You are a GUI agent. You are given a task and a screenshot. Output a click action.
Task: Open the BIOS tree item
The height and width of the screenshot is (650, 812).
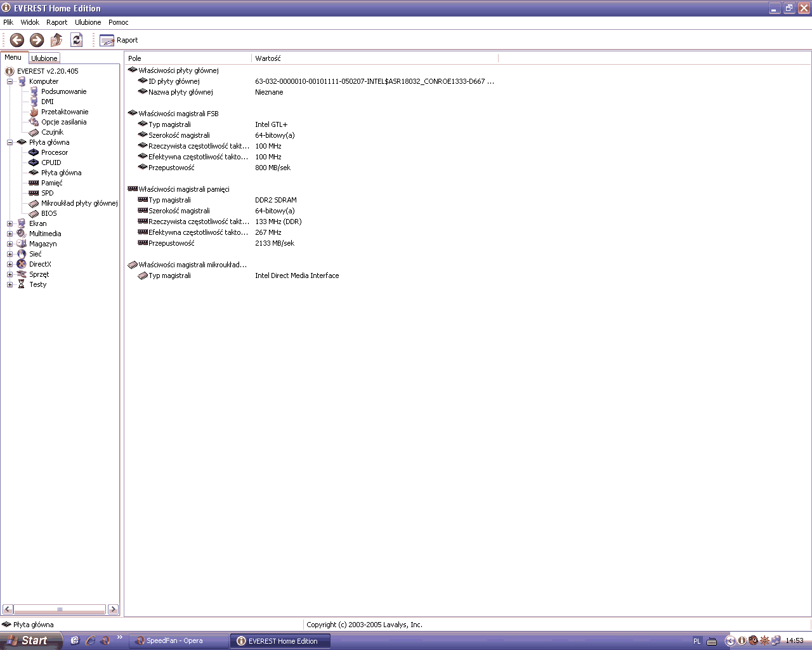pyautogui.click(x=49, y=213)
